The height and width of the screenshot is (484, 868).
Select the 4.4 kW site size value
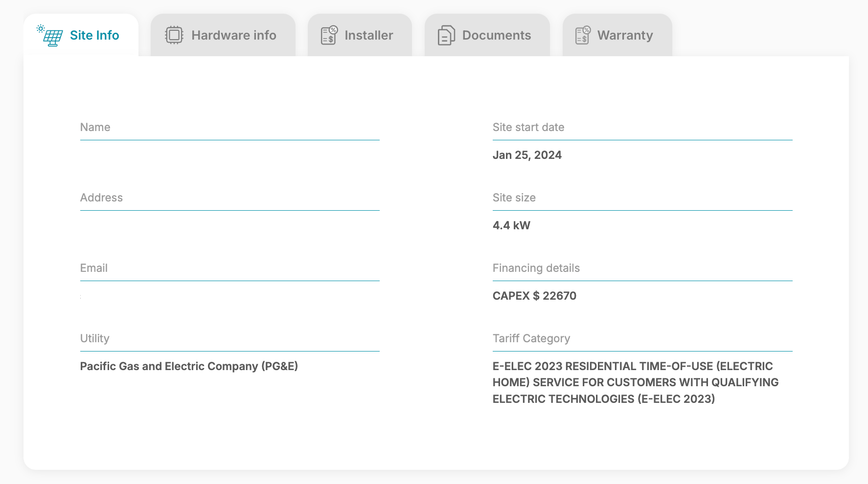[x=511, y=225]
